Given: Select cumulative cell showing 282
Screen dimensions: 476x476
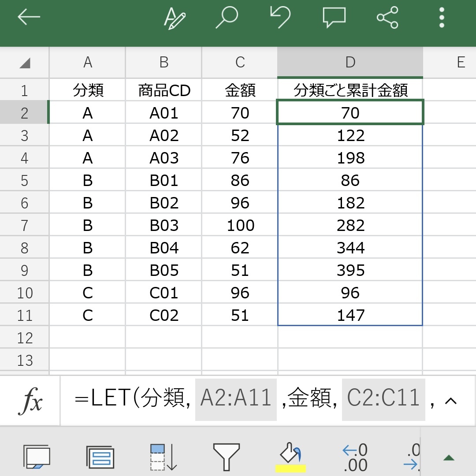Looking at the screenshot, I should click(350, 225).
